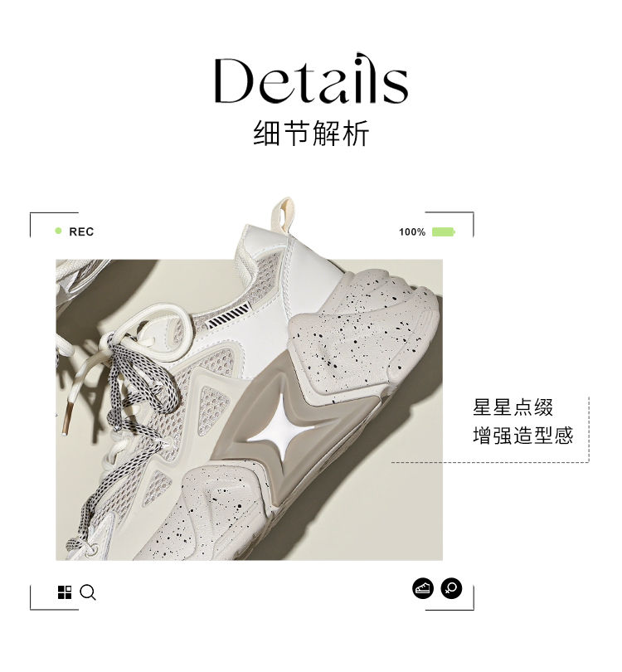Click the 星星点缀 caption line

pyautogui.click(x=513, y=407)
